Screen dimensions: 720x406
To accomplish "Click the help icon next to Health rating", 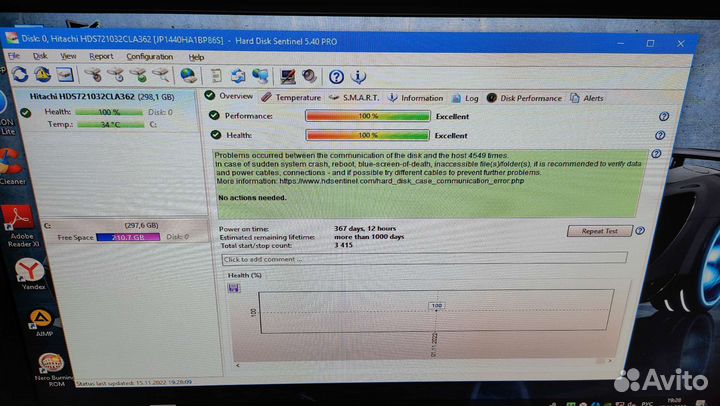I will [x=660, y=135].
